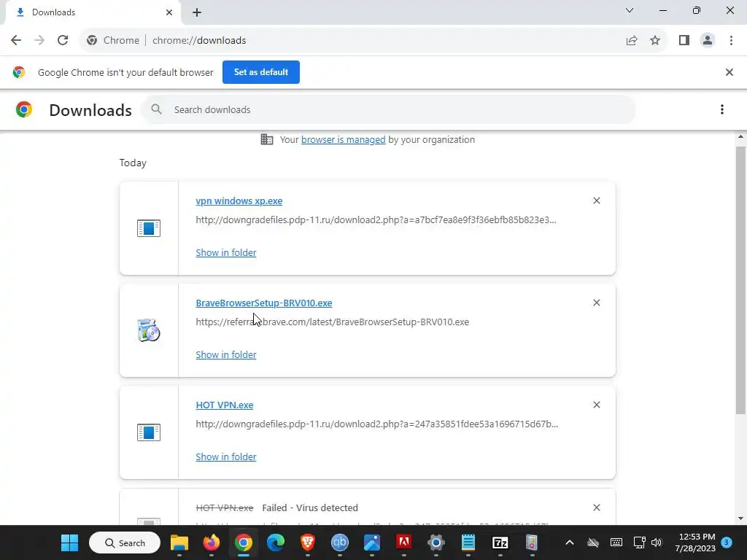Open the volume tray icon
Screen dimensions: 747x560
[x=657, y=542]
